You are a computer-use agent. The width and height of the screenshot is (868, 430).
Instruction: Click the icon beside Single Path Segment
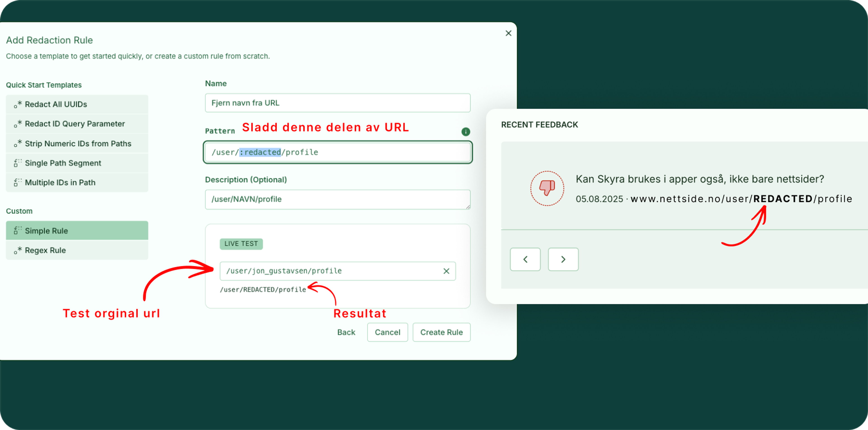click(18, 163)
